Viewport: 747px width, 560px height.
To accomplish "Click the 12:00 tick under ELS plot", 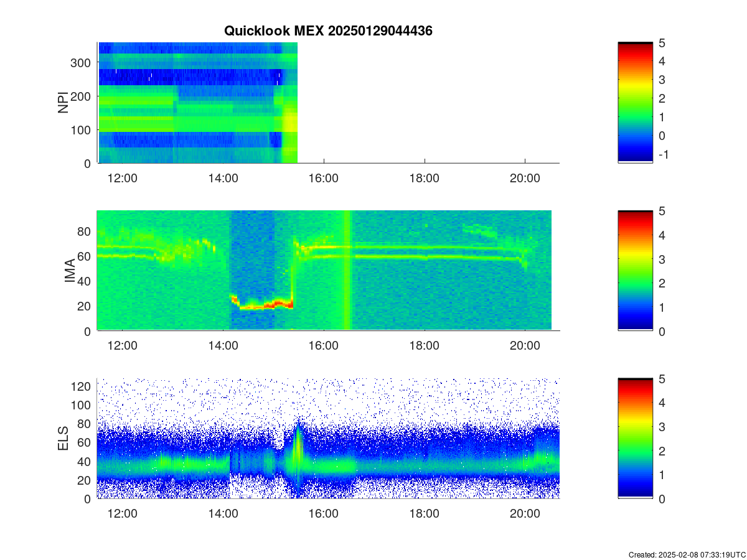I will [x=123, y=513].
